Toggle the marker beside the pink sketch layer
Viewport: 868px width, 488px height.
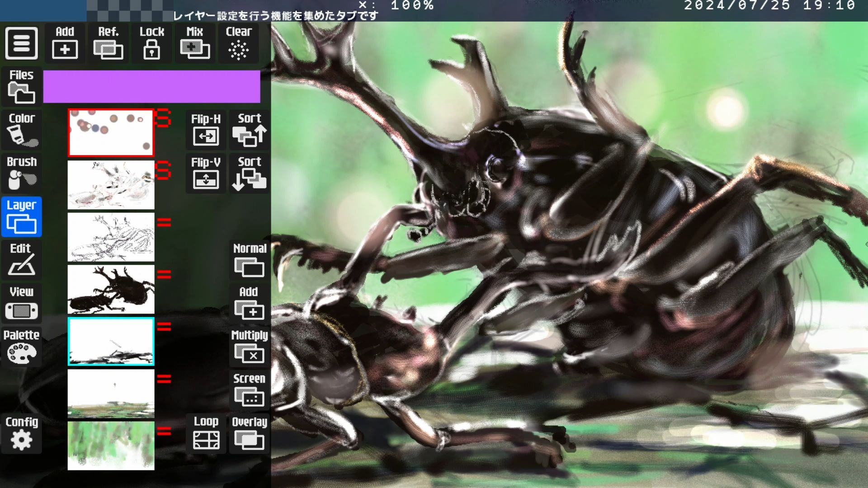click(x=163, y=170)
